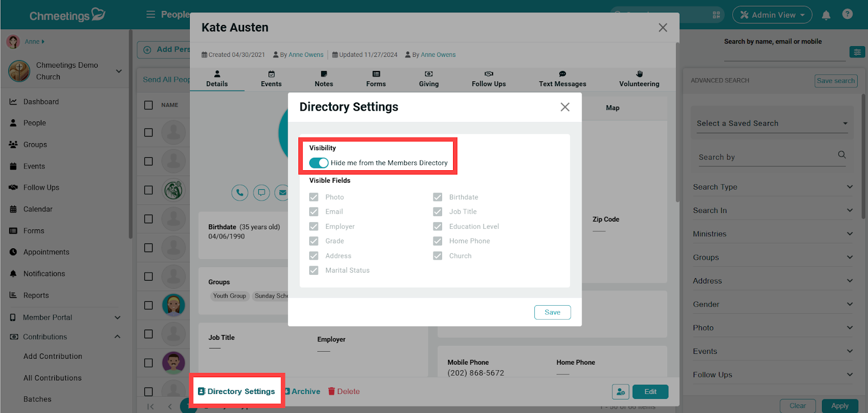This screenshot has height=413, width=868.
Task: Click the user settings icon beside Edit
Action: [x=621, y=391]
